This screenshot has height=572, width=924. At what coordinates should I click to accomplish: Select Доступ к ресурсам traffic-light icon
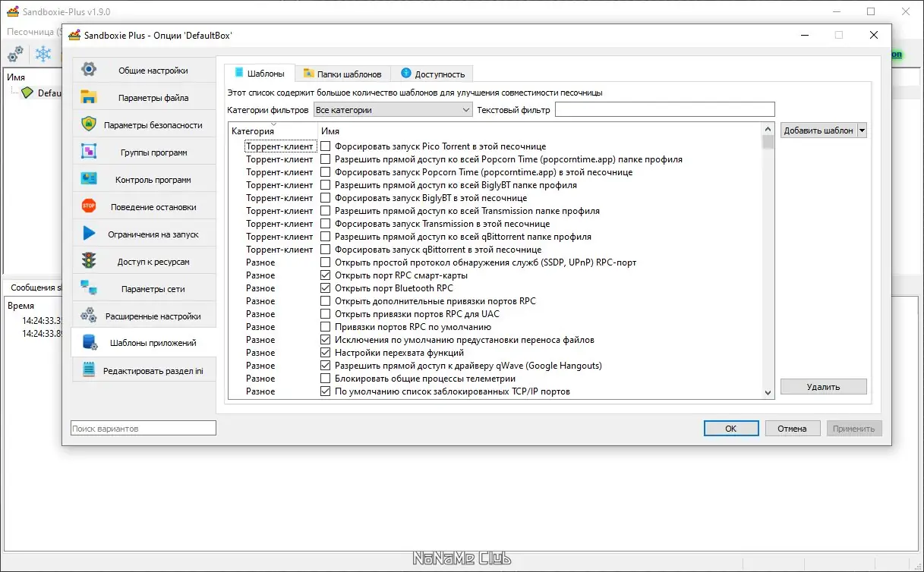89,261
